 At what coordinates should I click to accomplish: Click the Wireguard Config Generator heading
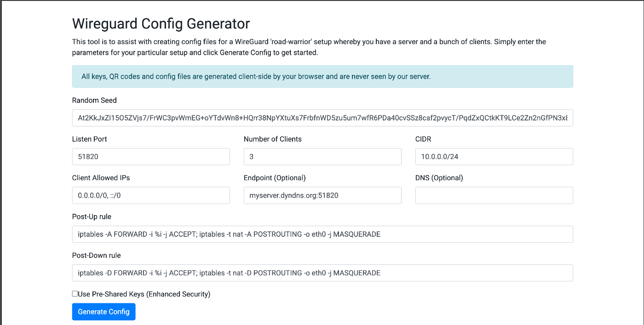[x=161, y=23]
